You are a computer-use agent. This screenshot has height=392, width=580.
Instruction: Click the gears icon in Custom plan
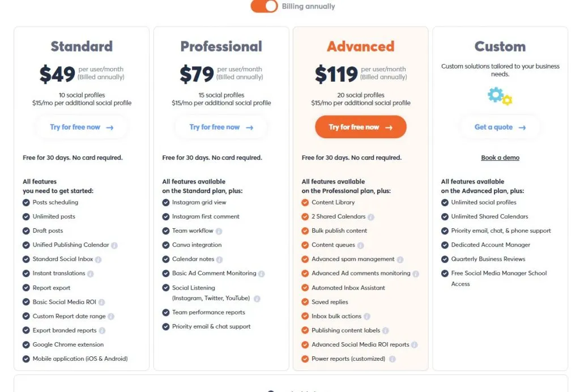500,96
